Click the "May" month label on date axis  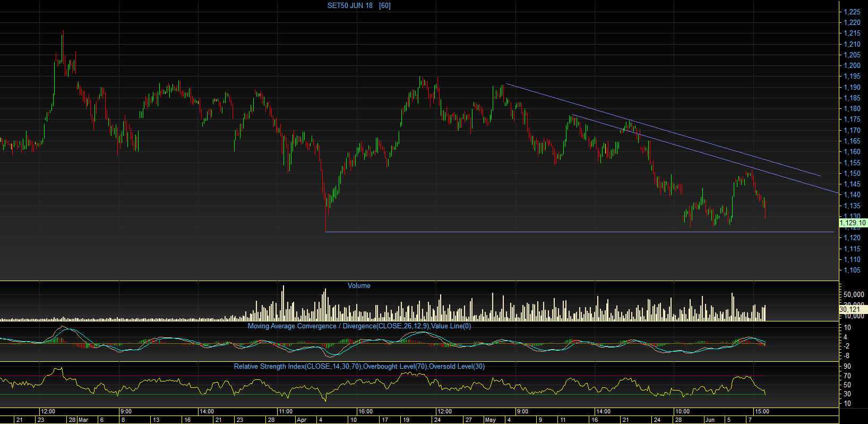tap(491, 420)
